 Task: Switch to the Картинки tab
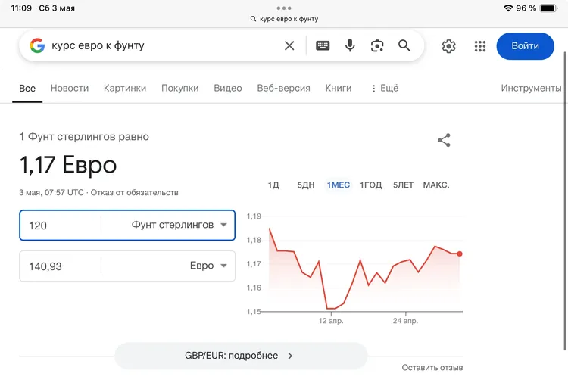(x=125, y=88)
